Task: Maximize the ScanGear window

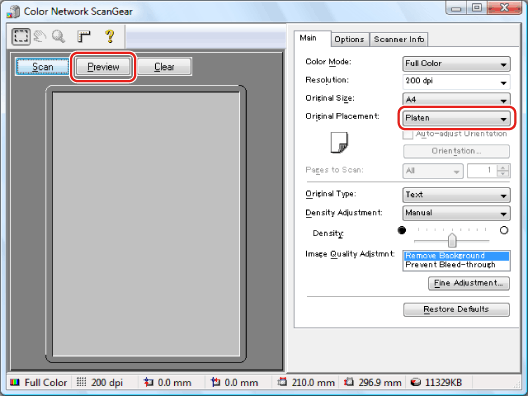Action: (476, 7)
